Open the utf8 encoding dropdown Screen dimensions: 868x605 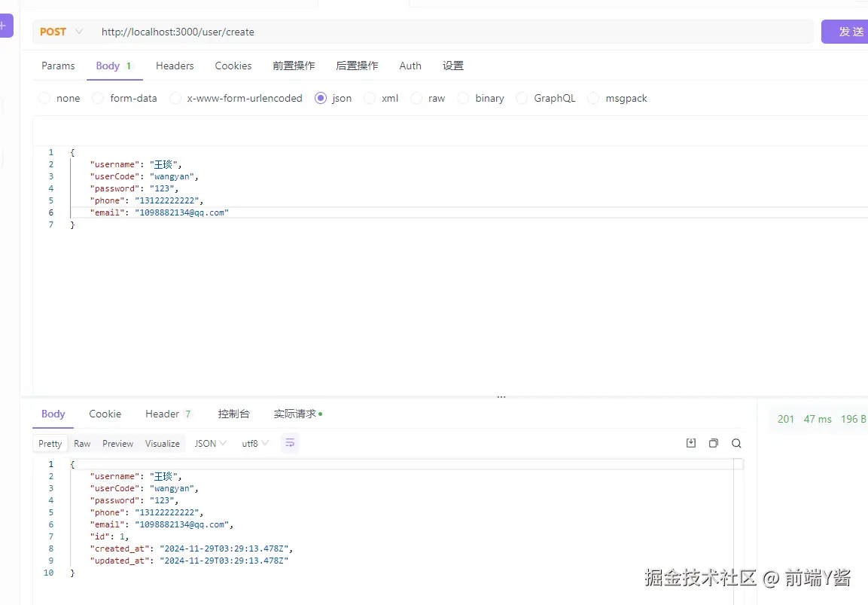click(255, 443)
